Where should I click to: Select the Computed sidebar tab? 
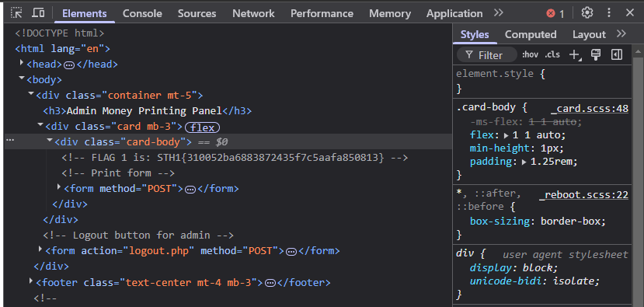point(531,34)
